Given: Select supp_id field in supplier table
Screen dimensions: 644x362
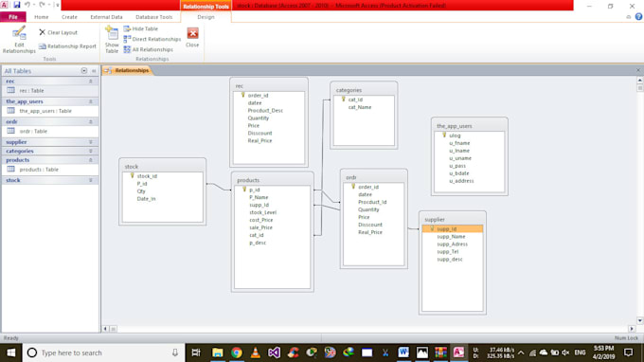Looking at the screenshot, I should click(x=452, y=229).
